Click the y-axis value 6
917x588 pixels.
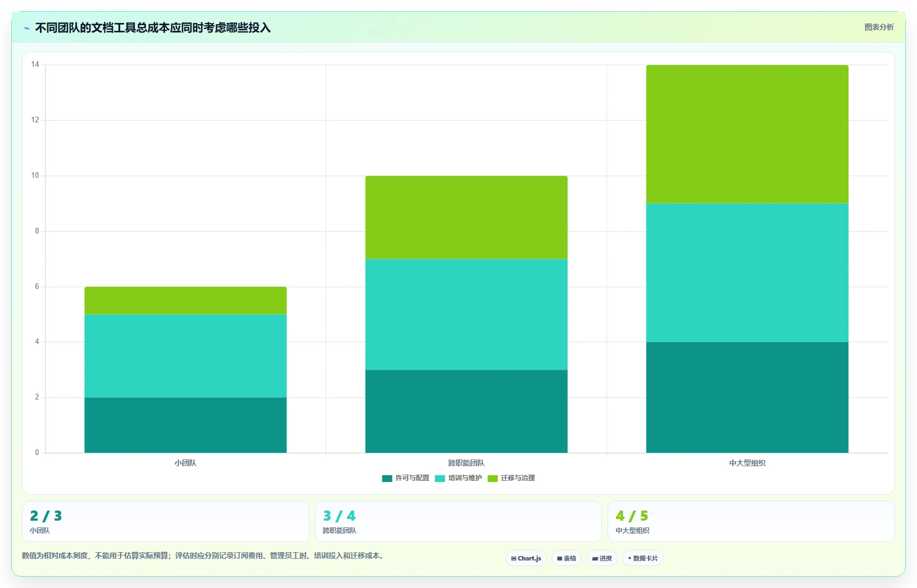pyautogui.click(x=37, y=287)
